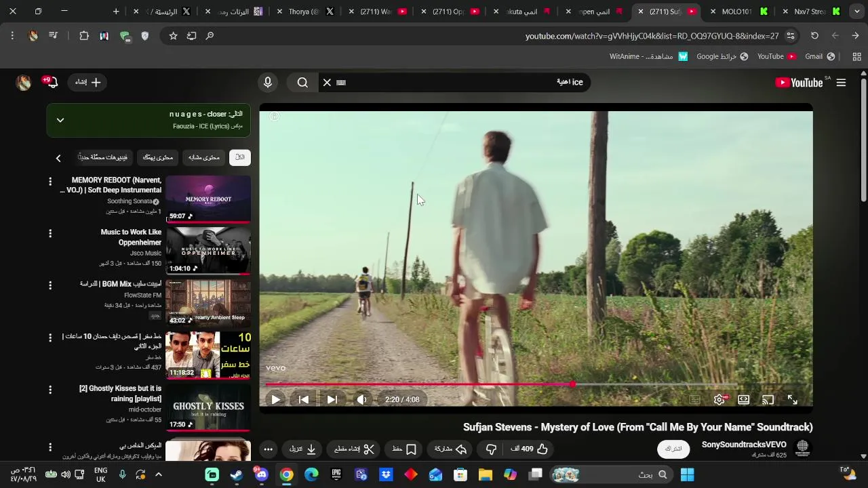Reload the page in browser toolbar

coord(814,36)
